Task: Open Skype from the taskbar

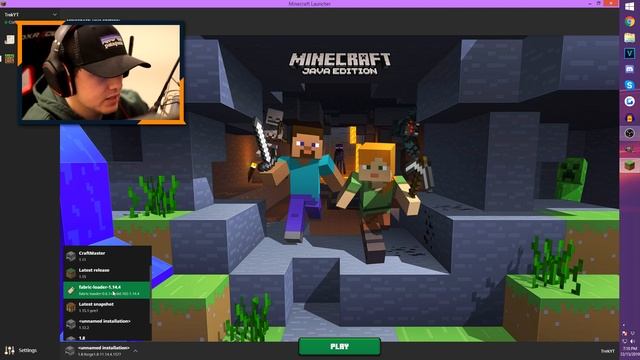Action: pyautogui.click(x=629, y=85)
